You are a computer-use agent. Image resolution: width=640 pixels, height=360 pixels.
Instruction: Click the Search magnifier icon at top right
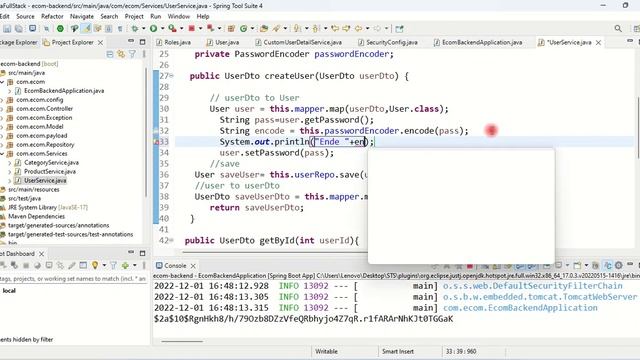point(618,29)
